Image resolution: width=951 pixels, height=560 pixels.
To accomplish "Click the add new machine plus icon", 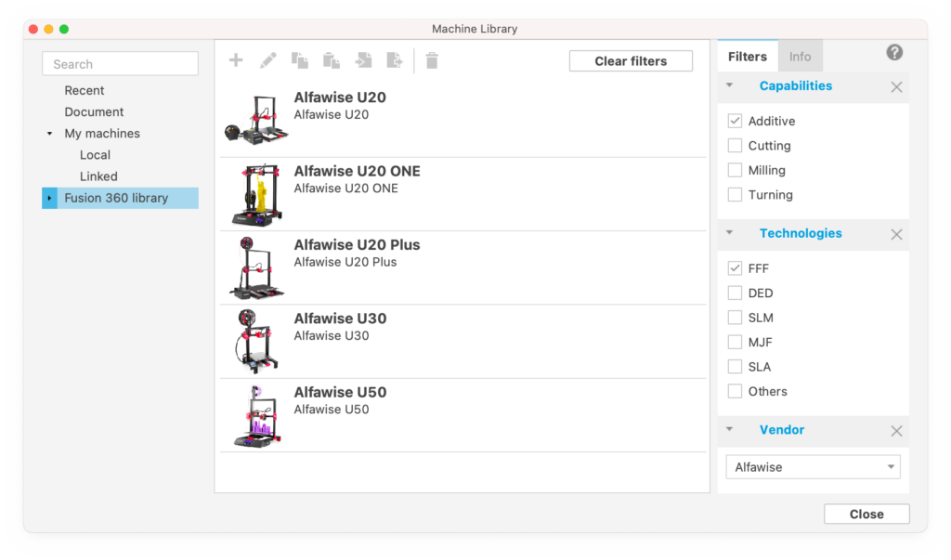I will click(236, 60).
